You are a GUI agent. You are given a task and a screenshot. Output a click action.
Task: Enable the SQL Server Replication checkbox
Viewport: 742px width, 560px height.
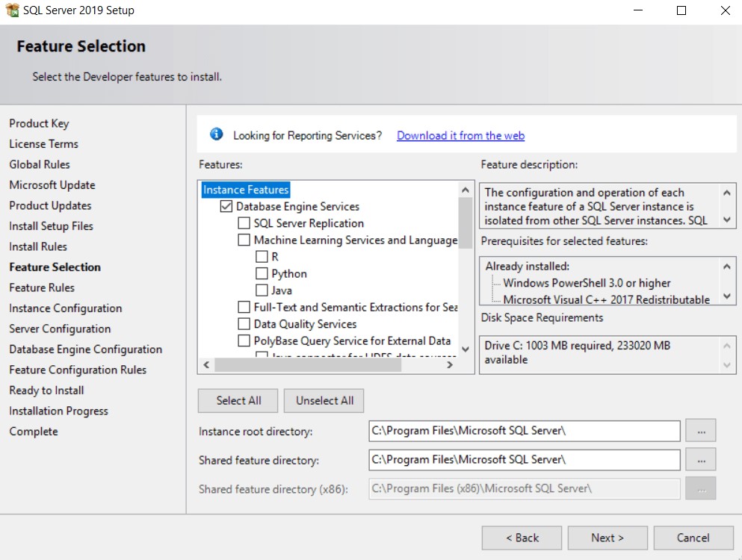[244, 223]
